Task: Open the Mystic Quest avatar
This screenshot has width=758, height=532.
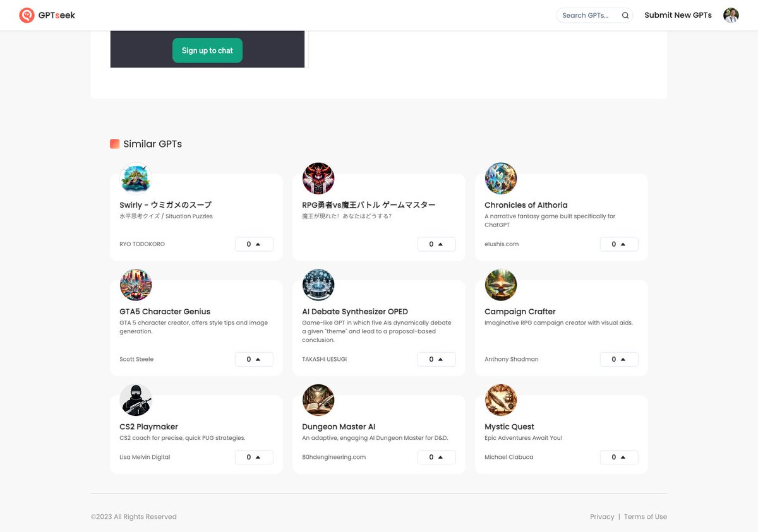Action: tap(501, 400)
